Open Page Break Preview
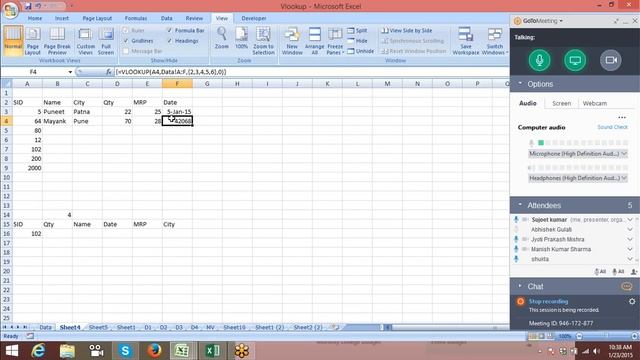 coord(57,40)
